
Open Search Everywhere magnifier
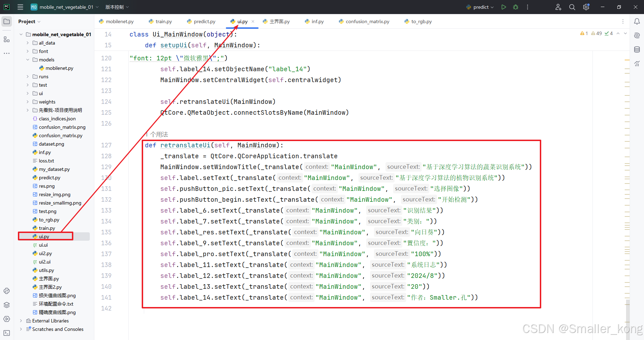coord(572,7)
